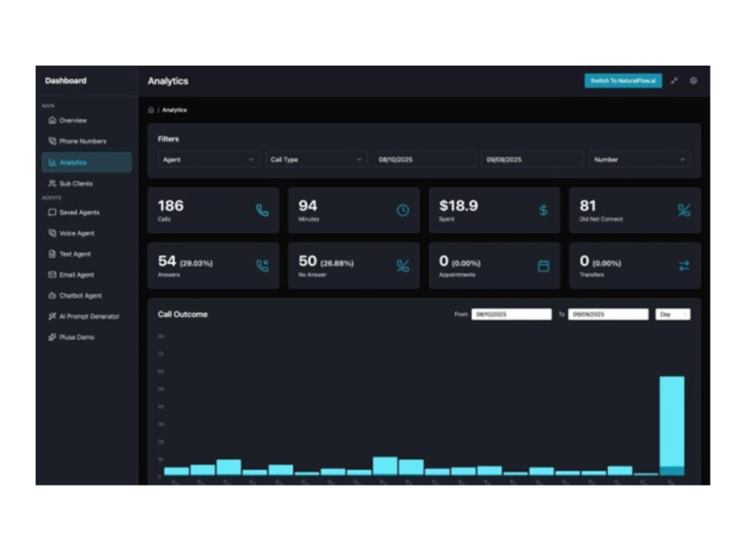Click the Sub Clients people icon
Screen dimensions: 747x560
point(52,184)
